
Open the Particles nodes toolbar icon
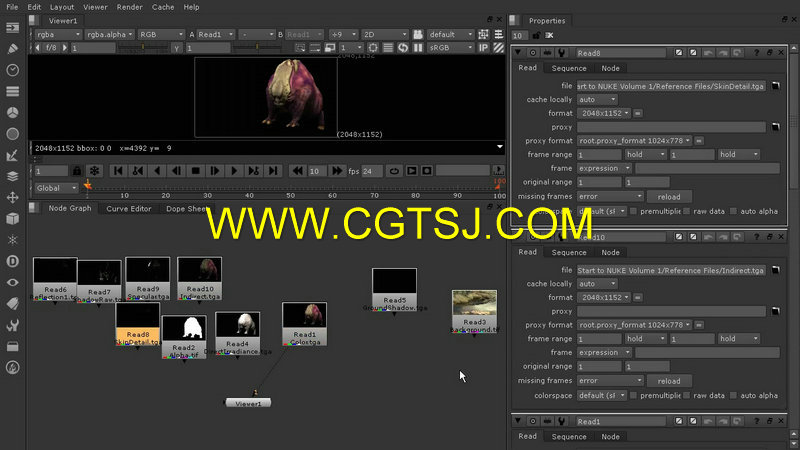[x=12, y=240]
